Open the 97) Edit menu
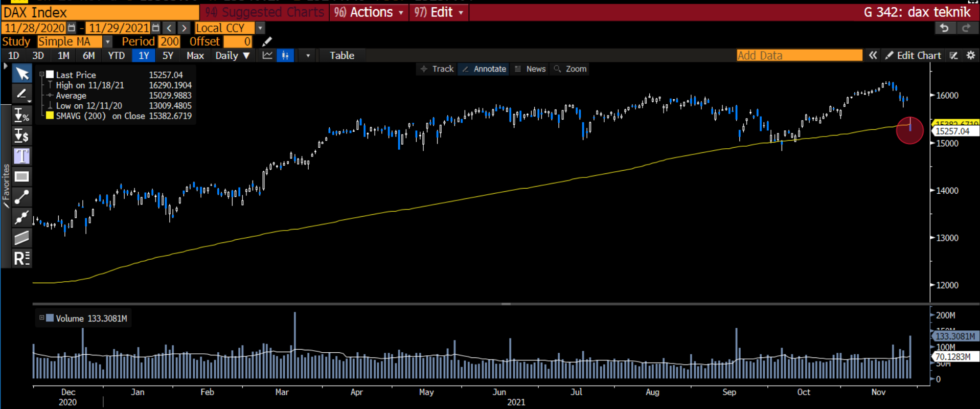The width and height of the screenshot is (980, 409). click(439, 12)
